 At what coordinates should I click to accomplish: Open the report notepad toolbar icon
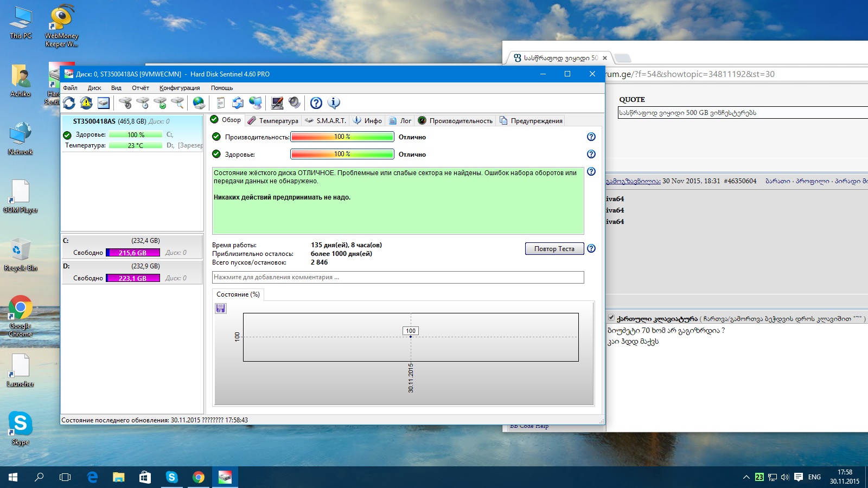tap(220, 103)
